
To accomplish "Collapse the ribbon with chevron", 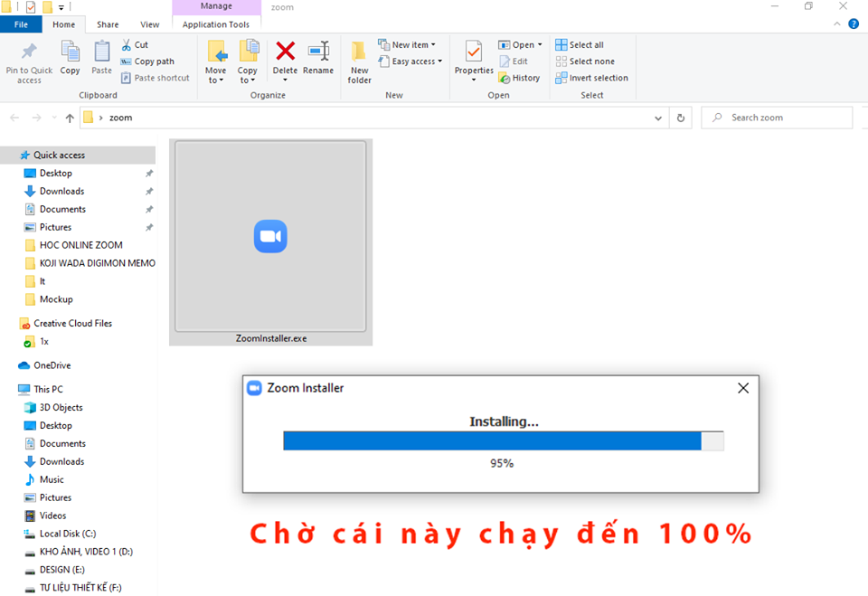I will click(x=837, y=24).
